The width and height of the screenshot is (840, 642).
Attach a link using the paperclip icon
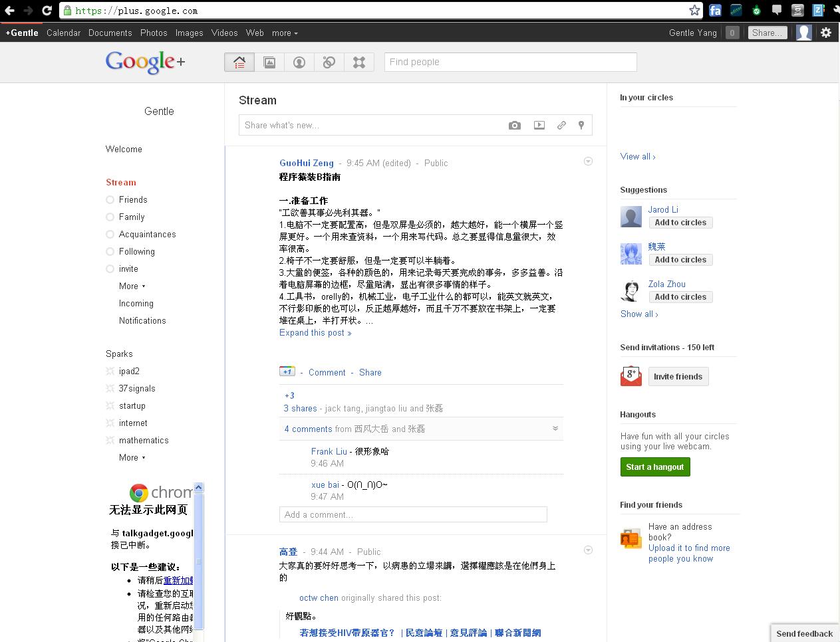pyautogui.click(x=561, y=125)
